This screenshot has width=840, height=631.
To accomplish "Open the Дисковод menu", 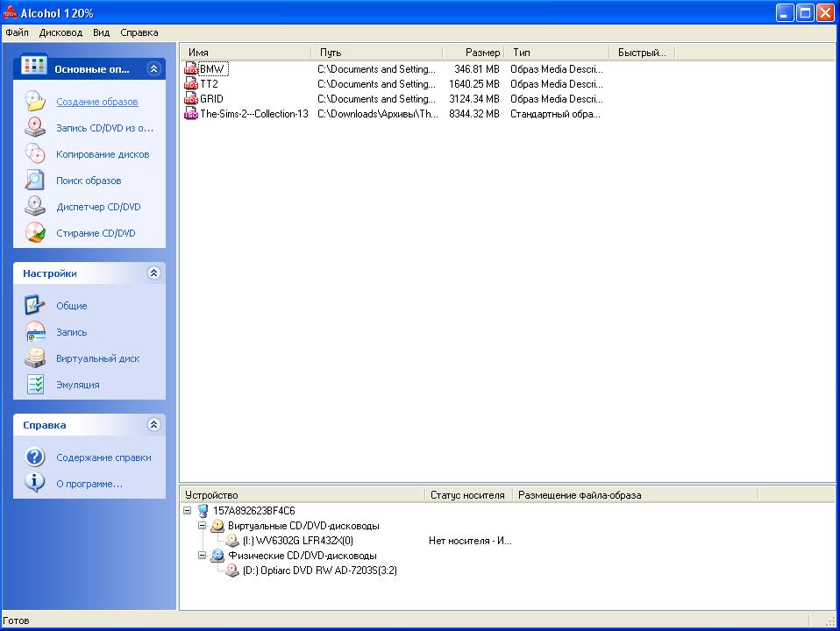I will point(61,32).
